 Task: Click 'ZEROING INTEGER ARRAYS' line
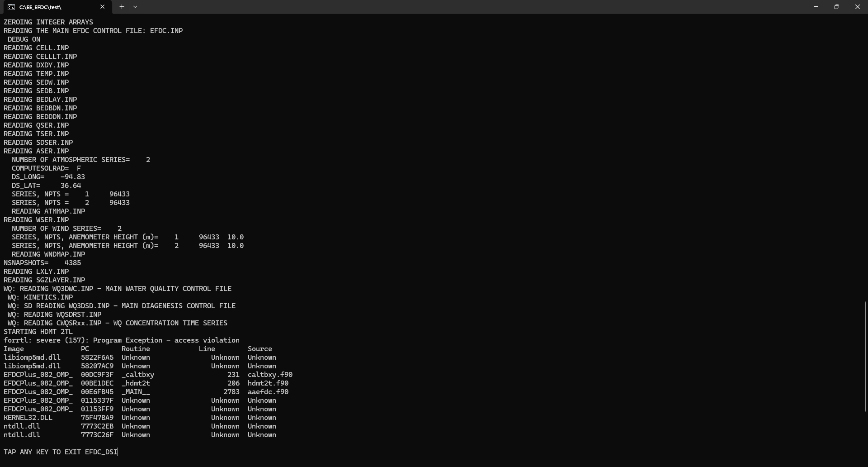pos(48,22)
